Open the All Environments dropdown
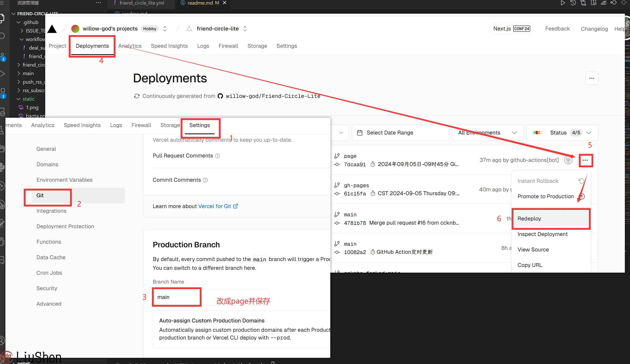 487,133
